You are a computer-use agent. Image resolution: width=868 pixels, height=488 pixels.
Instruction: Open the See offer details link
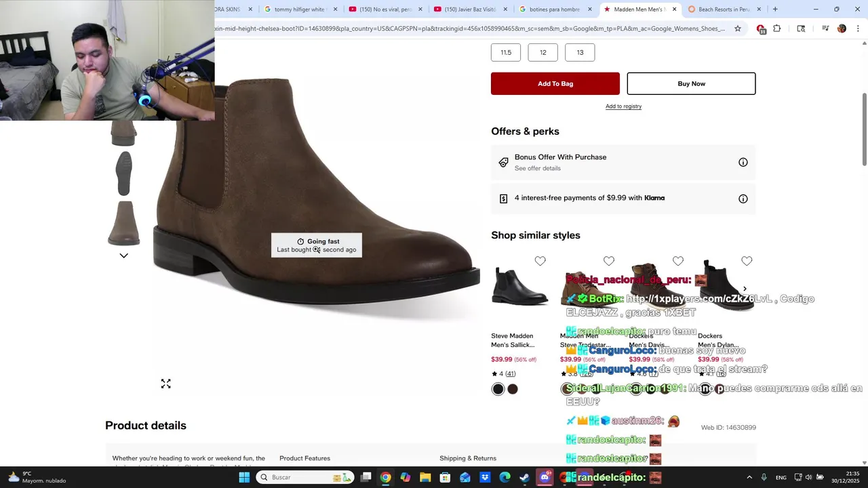[538, 168]
